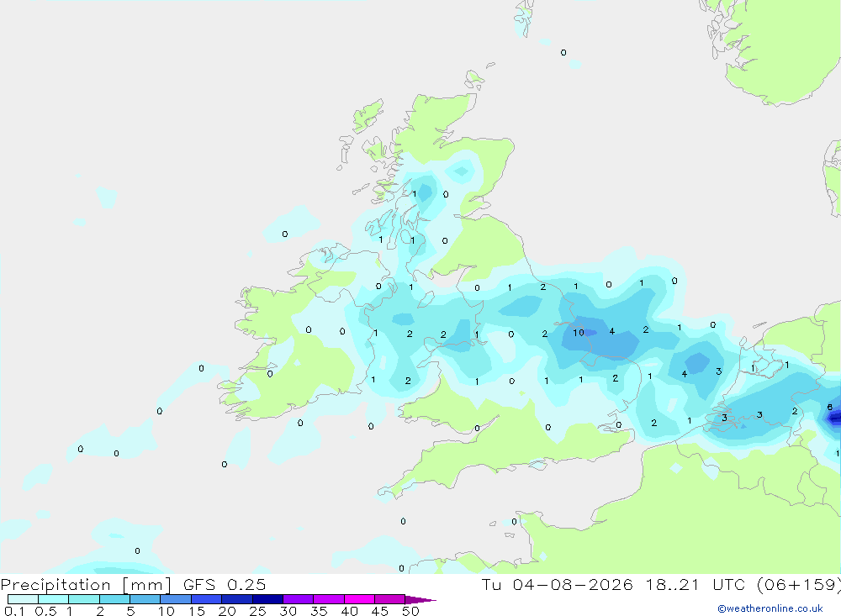The image size is (841, 616).
Task: Click the 1–2 mm legend color box
Action: [x=84, y=599]
